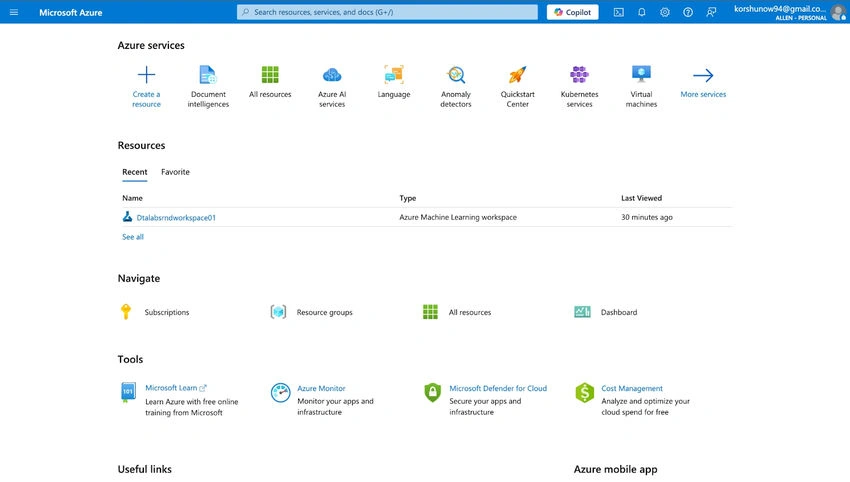Click the account email korshunow94@gmail.co...
This screenshot has height=482, width=850.
point(780,9)
